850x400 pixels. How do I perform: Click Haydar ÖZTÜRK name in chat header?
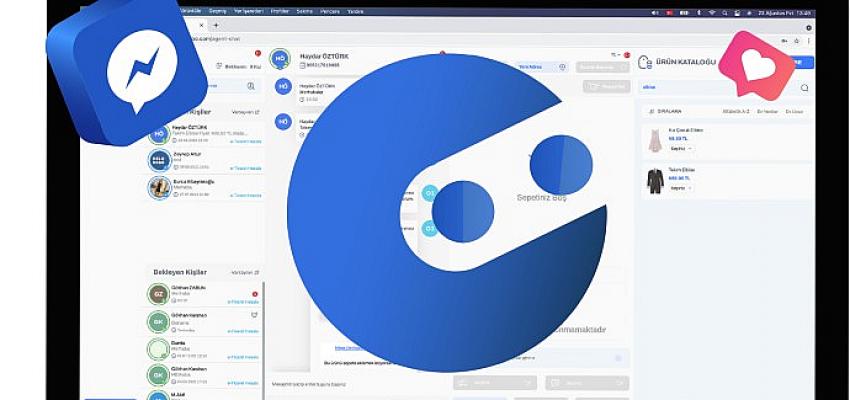coord(324,56)
